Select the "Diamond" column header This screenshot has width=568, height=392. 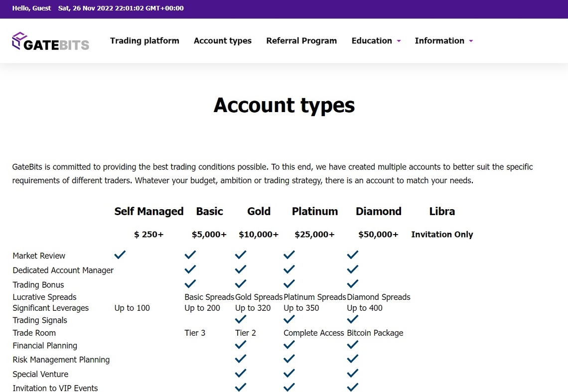tap(379, 211)
